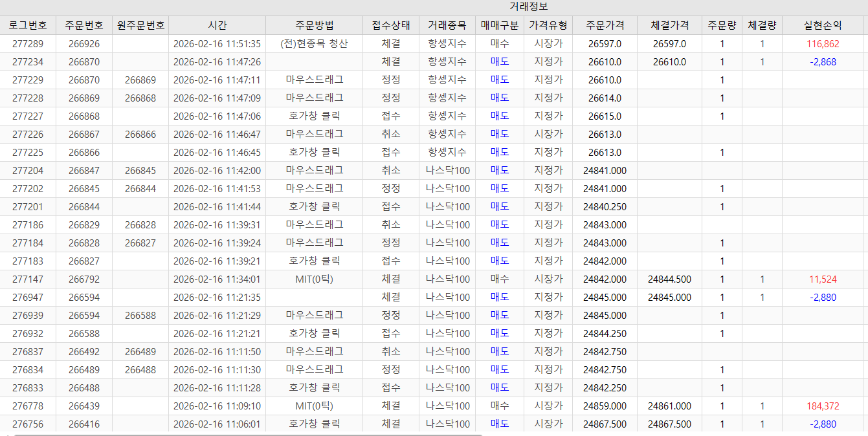
Task: Click order number 266489
Action: [84, 370]
